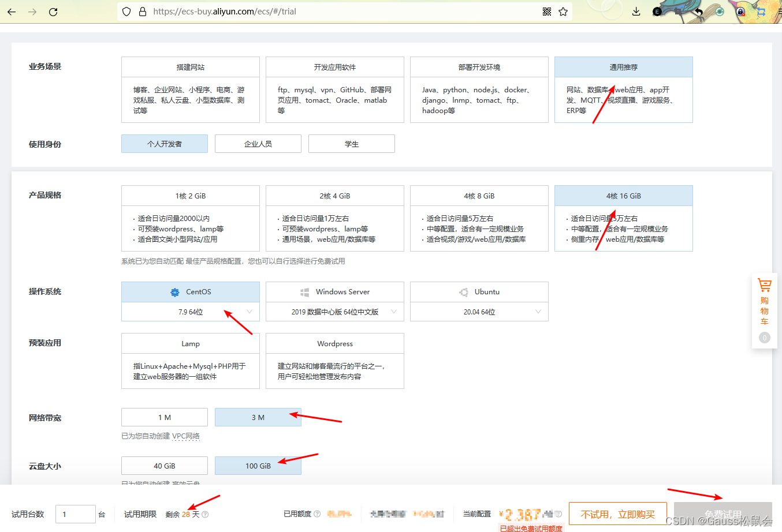
Task: Click the padlock extension icon with red badge
Action: pyautogui.click(x=740, y=12)
